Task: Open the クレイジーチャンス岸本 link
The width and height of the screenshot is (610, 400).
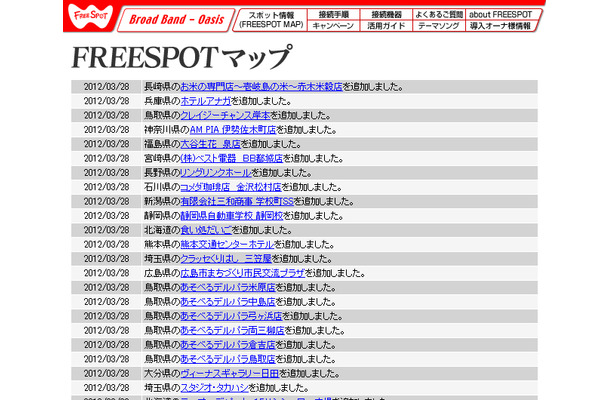Action: (x=225, y=115)
